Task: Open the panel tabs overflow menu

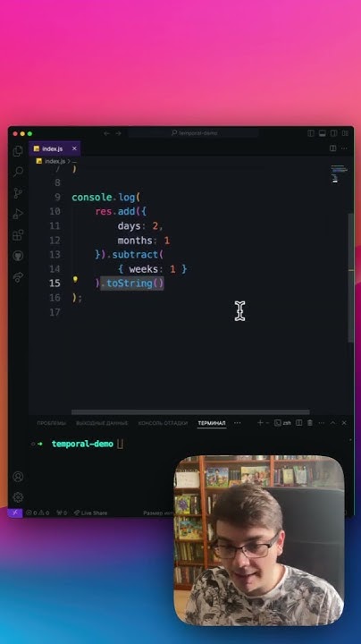Action: (x=238, y=422)
